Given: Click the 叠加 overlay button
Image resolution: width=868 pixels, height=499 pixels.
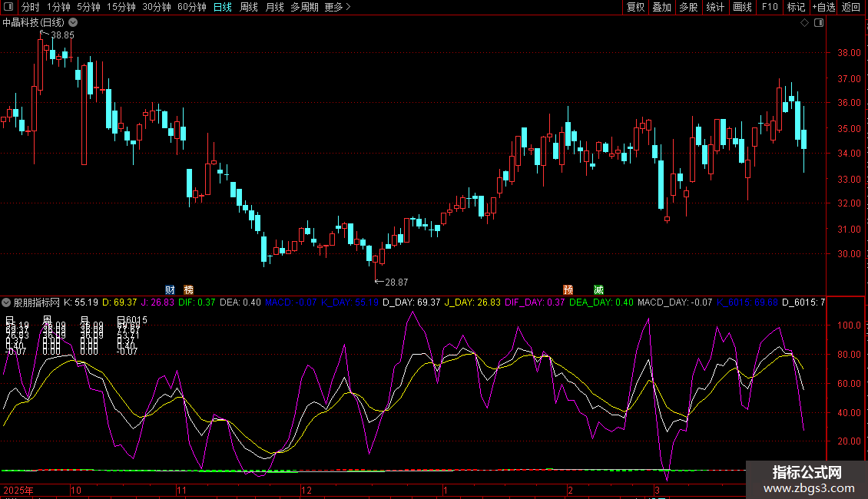Looking at the screenshot, I should tap(661, 7).
